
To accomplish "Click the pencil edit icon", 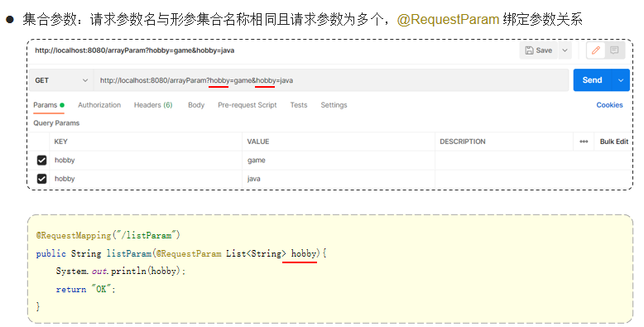I will (596, 50).
